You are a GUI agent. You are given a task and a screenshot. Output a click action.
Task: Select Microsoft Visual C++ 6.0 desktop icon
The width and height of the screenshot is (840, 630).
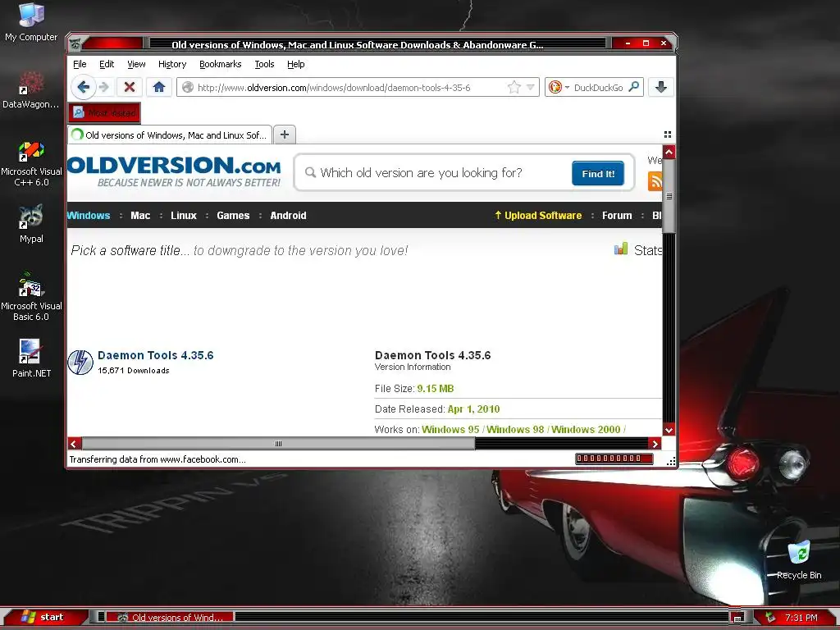pyautogui.click(x=31, y=164)
